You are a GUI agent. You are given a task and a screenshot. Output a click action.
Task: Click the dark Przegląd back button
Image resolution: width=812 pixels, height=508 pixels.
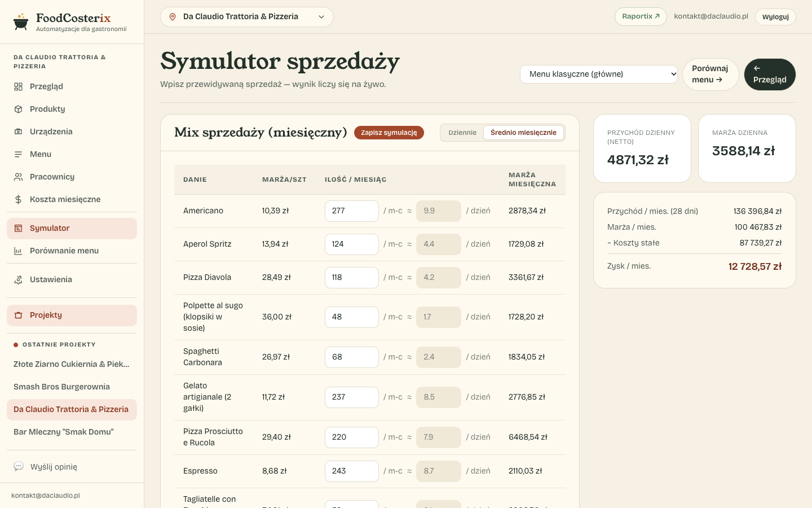coord(770,74)
